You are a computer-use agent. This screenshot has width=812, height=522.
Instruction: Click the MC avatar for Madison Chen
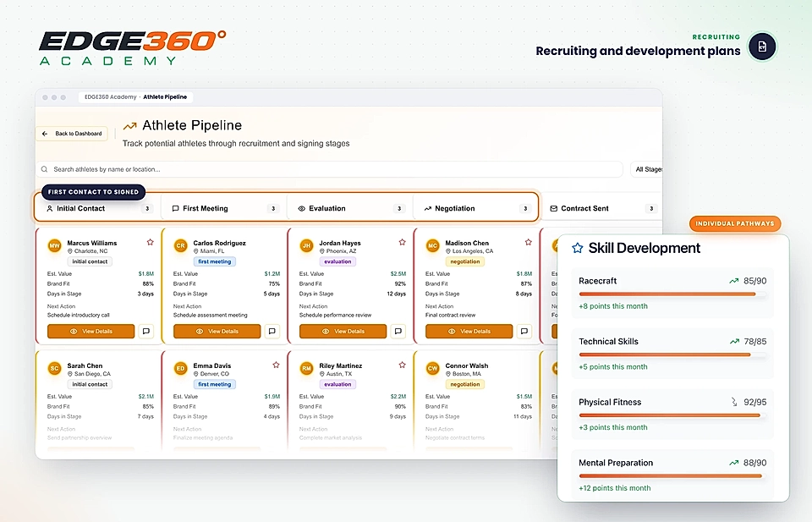coord(432,246)
